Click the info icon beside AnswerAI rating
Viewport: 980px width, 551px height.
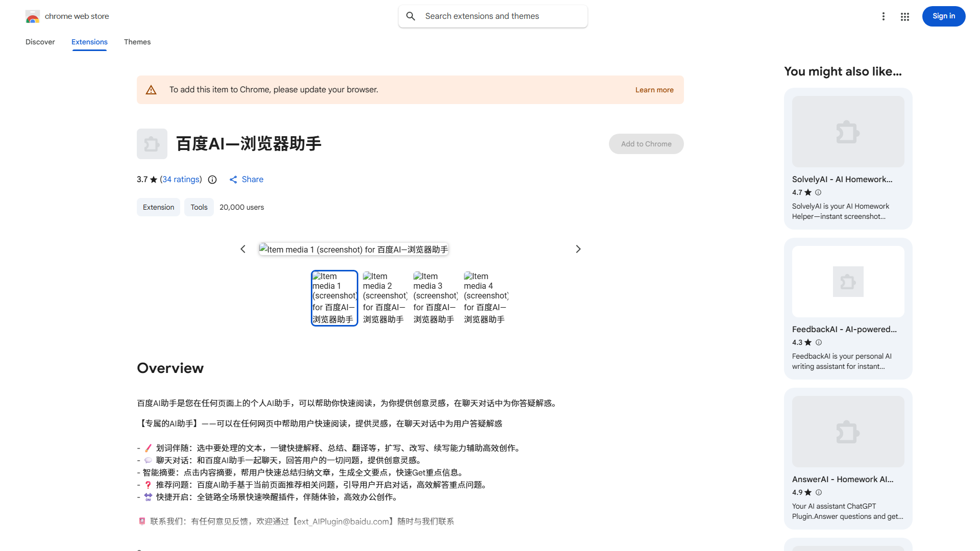[x=818, y=492]
